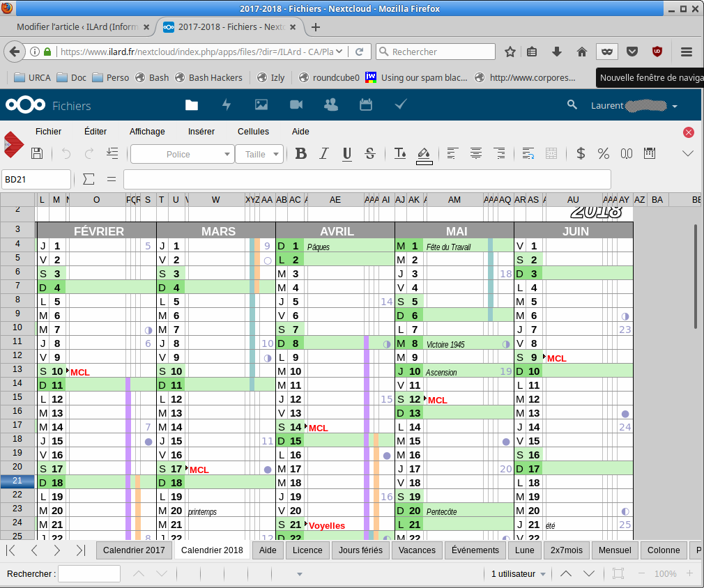The height and width of the screenshot is (588, 704).
Task: Open Bash Hackers bookmark
Action: (209, 77)
